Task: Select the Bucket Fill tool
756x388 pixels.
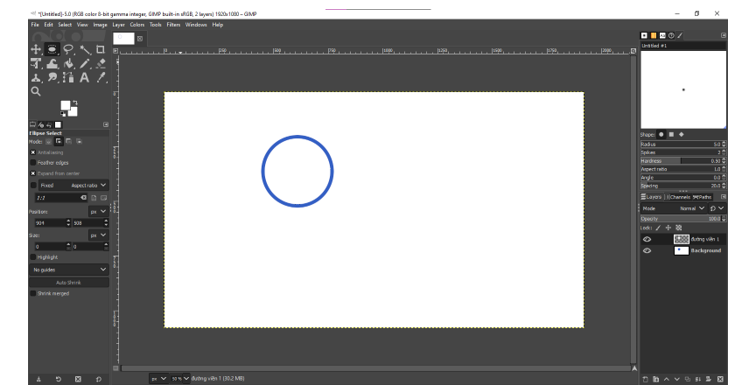Action: (68, 64)
